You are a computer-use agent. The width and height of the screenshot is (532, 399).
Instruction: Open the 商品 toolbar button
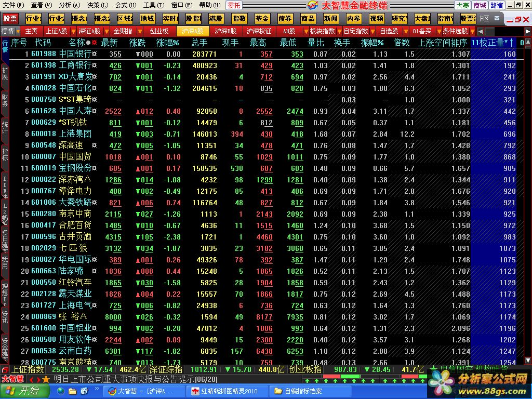pos(308,19)
